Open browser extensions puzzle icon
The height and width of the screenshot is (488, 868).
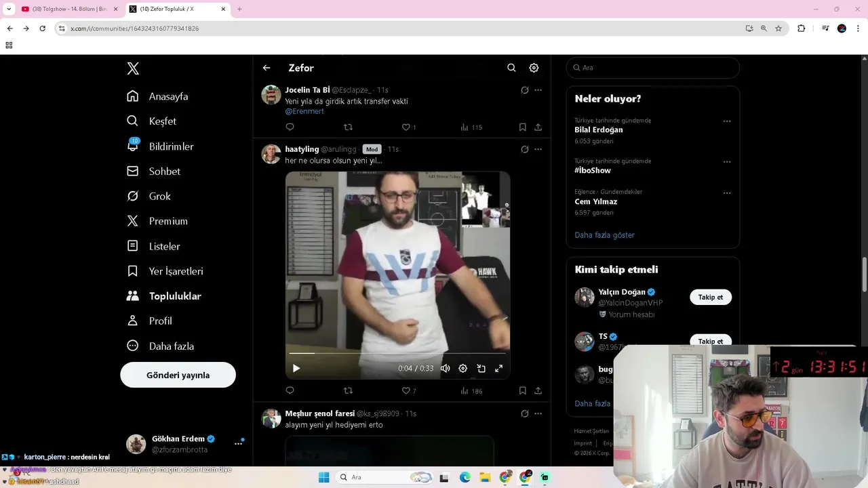[802, 28]
